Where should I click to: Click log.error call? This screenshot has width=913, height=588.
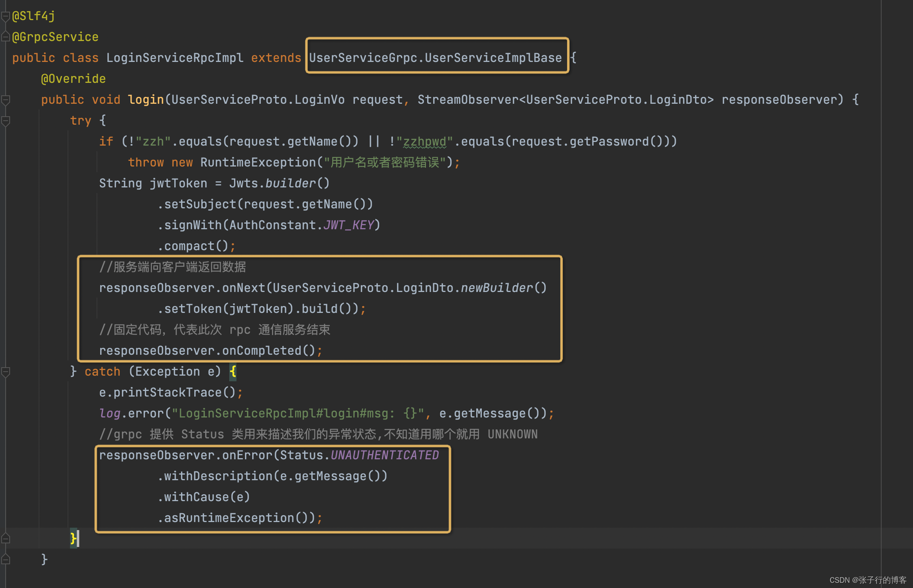[x=132, y=413]
